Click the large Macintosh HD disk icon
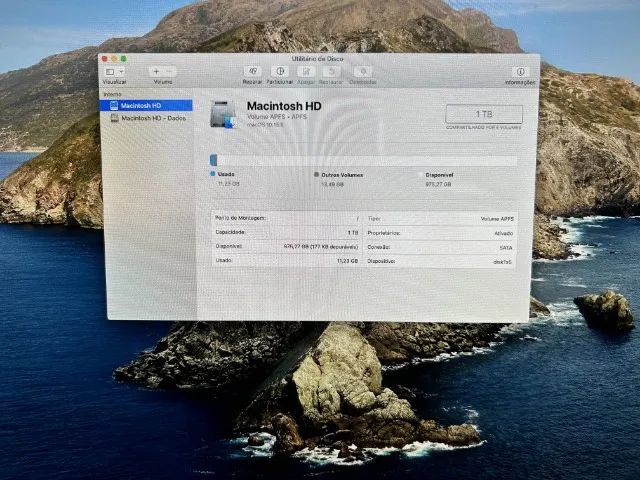Viewport: 640px width, 480px height. (x=223, y=114)
